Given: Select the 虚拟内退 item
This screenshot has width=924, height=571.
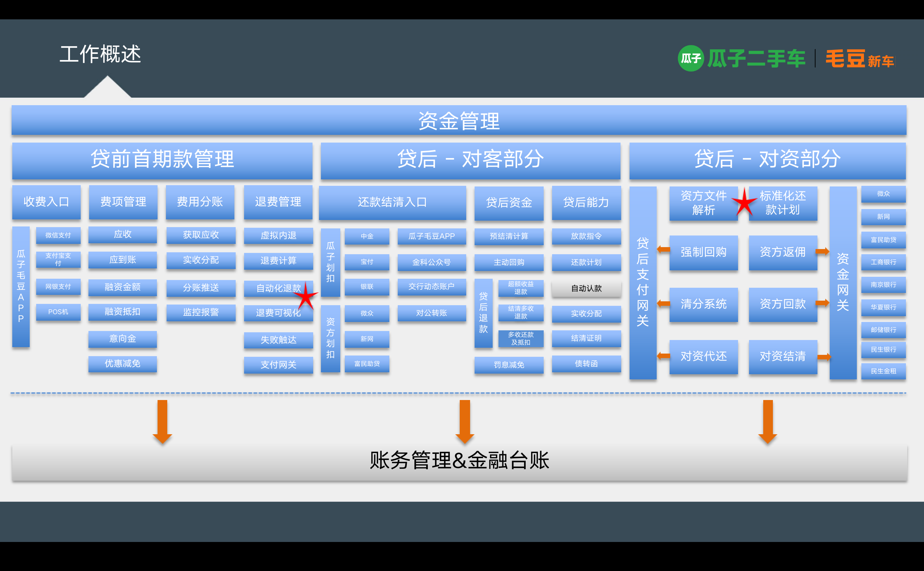Looking at the screenshot, I should tap(279, 235).
